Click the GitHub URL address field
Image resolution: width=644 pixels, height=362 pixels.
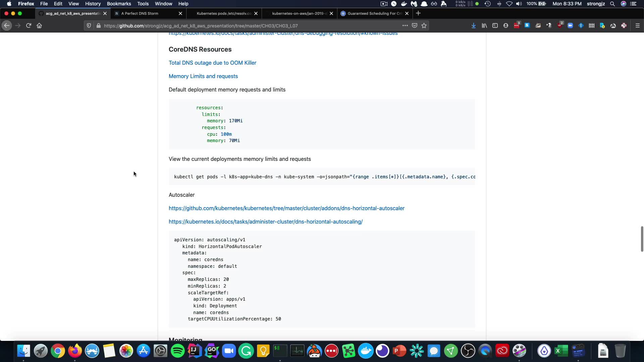[235, 25]
